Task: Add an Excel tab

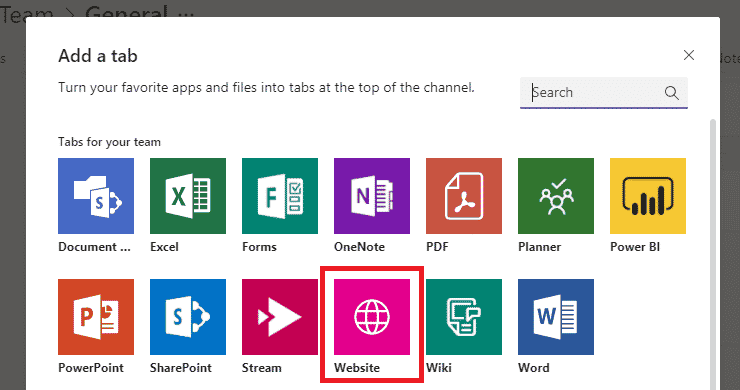Action: 188,196
